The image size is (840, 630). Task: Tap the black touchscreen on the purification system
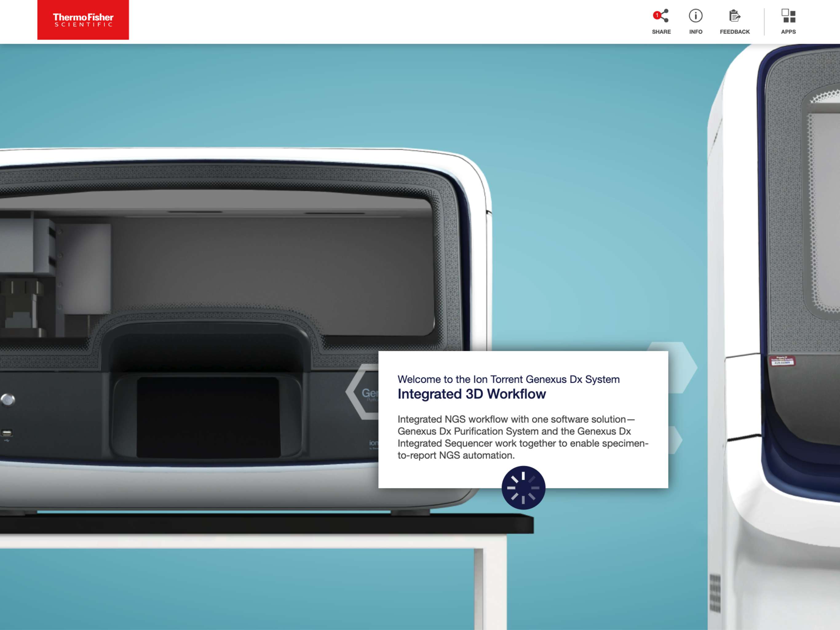point(208,417)
